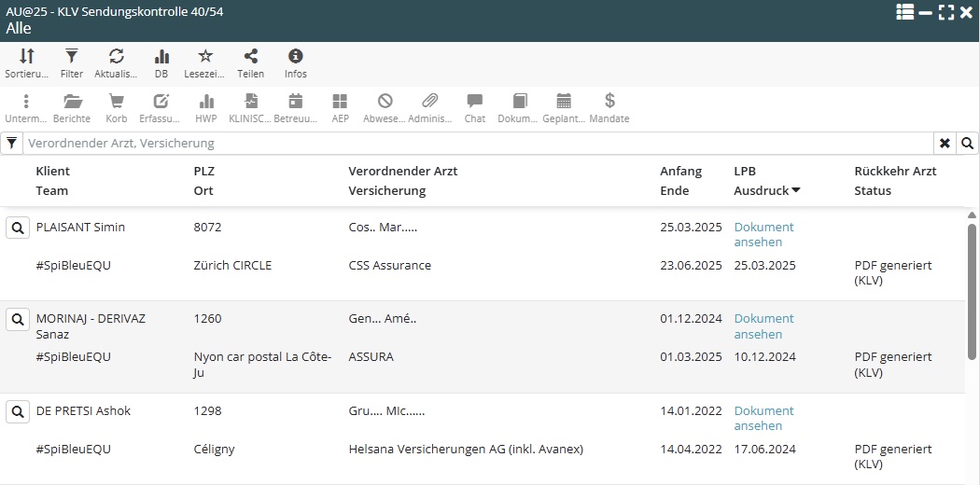
Task: Open Dokument ansehen link for DE PRETSI Ashok
Action: tap(763, 418)
